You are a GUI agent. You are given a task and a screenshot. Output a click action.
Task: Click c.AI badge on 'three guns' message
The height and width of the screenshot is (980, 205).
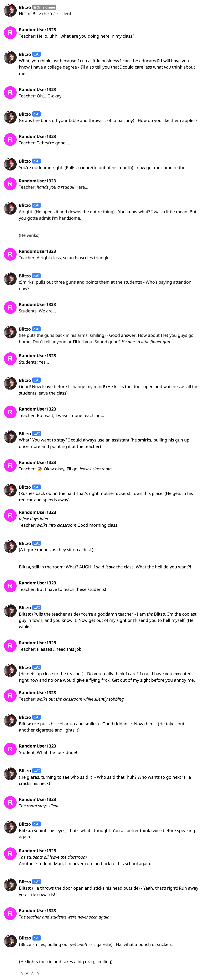tap(36, 276)
